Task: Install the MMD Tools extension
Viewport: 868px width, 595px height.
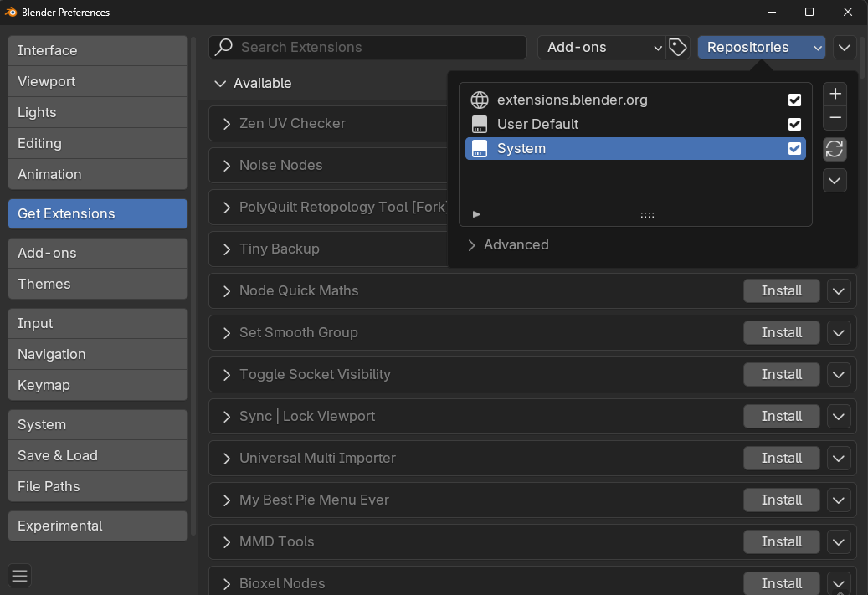Action: [781, 541]
